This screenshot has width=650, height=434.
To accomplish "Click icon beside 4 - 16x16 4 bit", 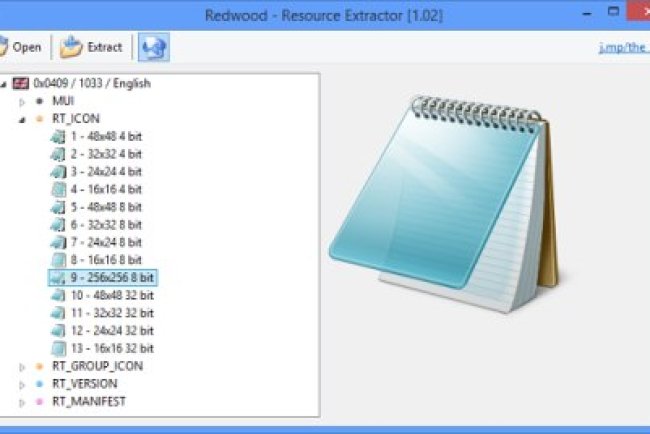I will tap(58, 189).
